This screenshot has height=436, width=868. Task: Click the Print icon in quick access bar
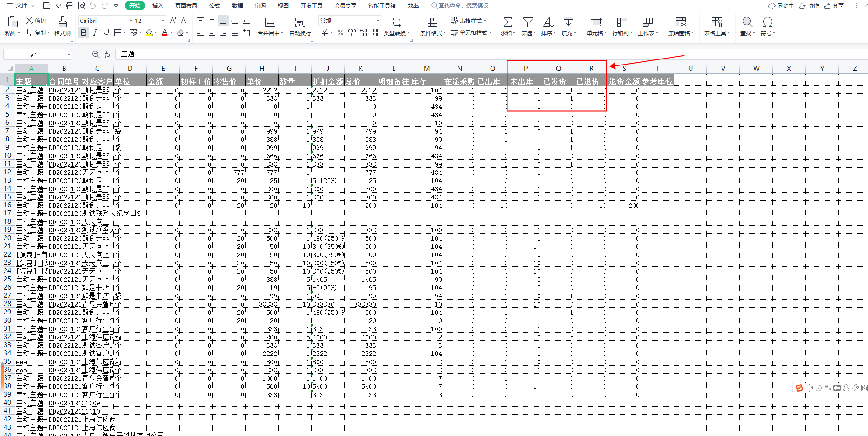pyautogui.click(x=70, y=5)
